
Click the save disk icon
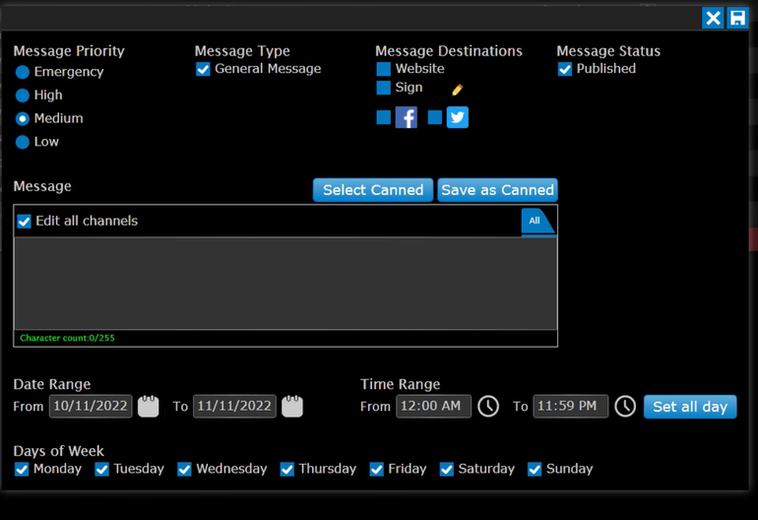pos(737,18)
